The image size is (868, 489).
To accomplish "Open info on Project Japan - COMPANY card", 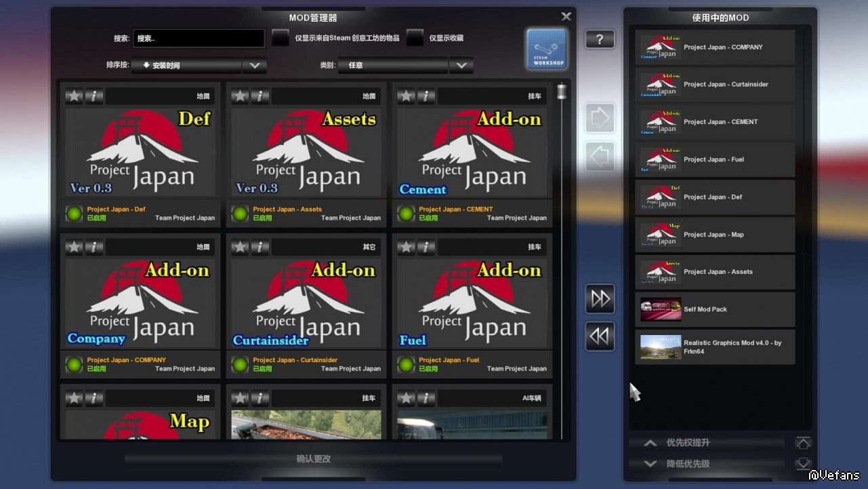I will [x=94, y=248].
